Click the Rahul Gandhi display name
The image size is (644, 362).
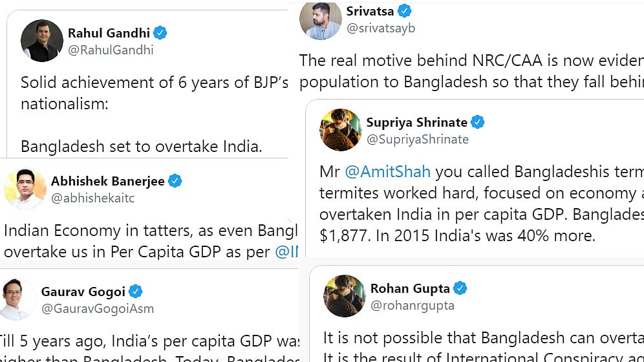(x=109, y=33)
